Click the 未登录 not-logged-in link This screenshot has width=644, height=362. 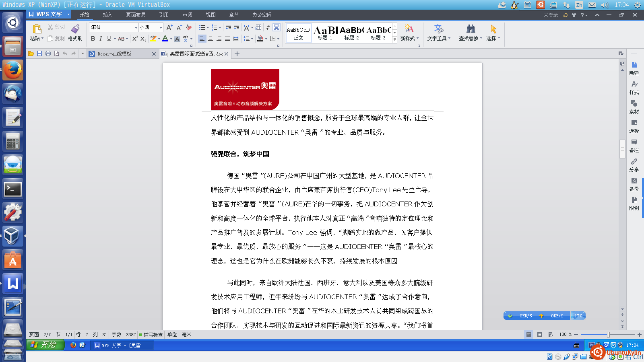tap(551, 15)
